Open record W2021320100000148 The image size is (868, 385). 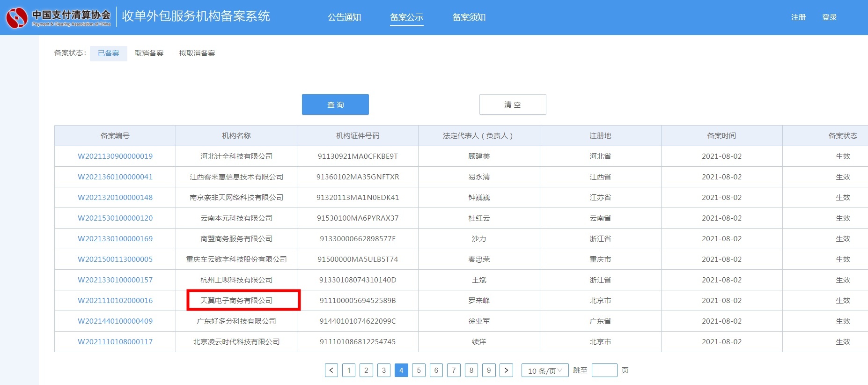coord(115,198)
